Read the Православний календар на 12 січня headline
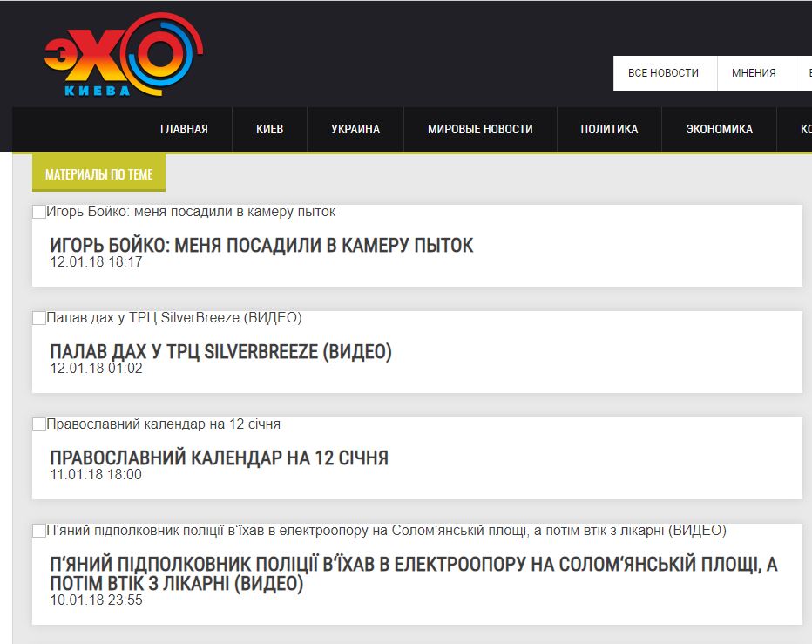The height and width of the screenshot is (644, 812). [x=219, y=458]
